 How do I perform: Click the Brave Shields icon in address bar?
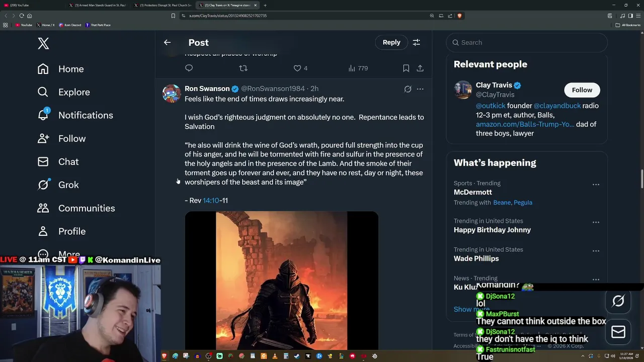point(459,16)
